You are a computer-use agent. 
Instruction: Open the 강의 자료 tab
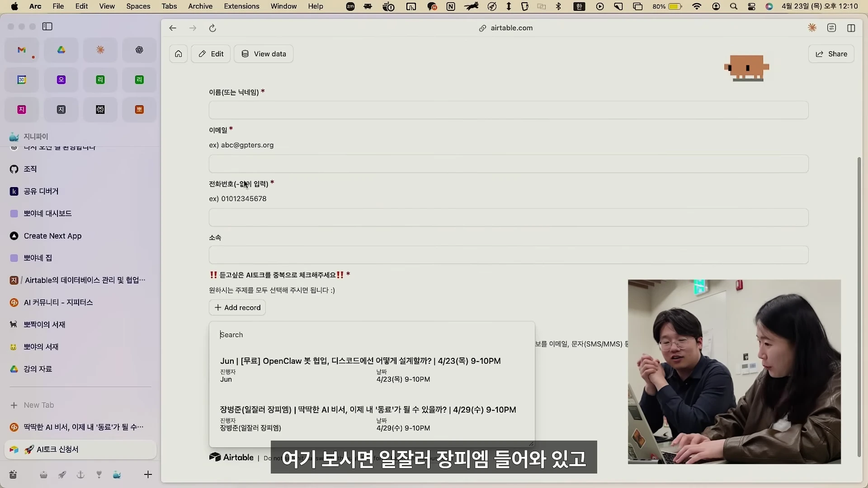[80, 369]
